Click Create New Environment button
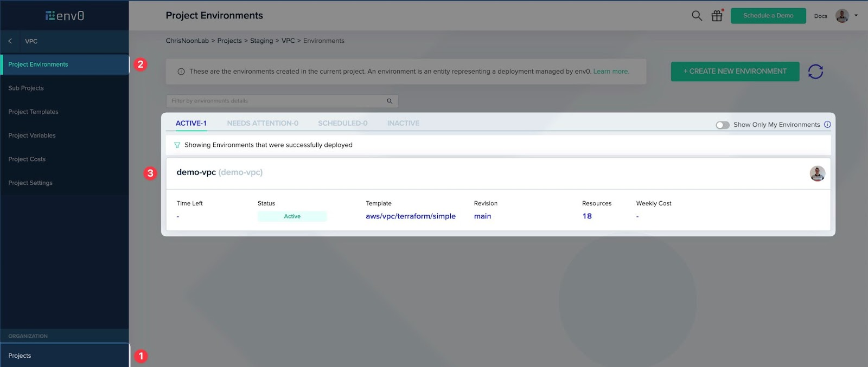868x367 pixels. pos(735,72)
